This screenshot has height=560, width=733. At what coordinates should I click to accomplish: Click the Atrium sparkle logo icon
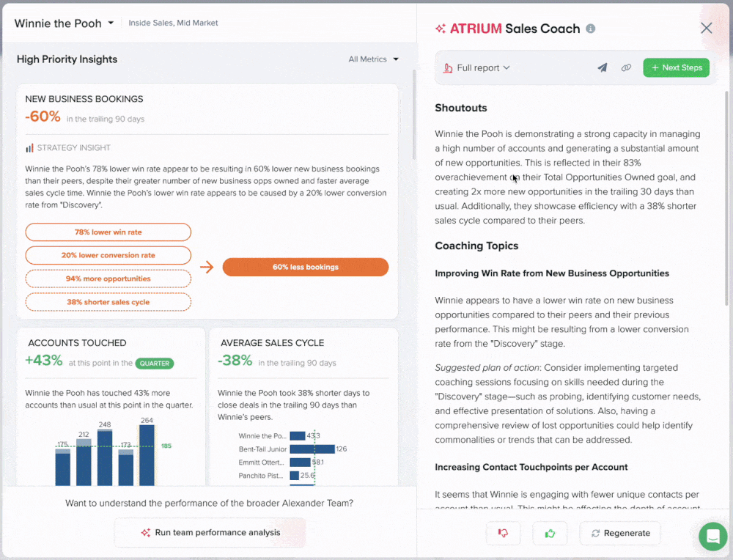pos(441,29)
